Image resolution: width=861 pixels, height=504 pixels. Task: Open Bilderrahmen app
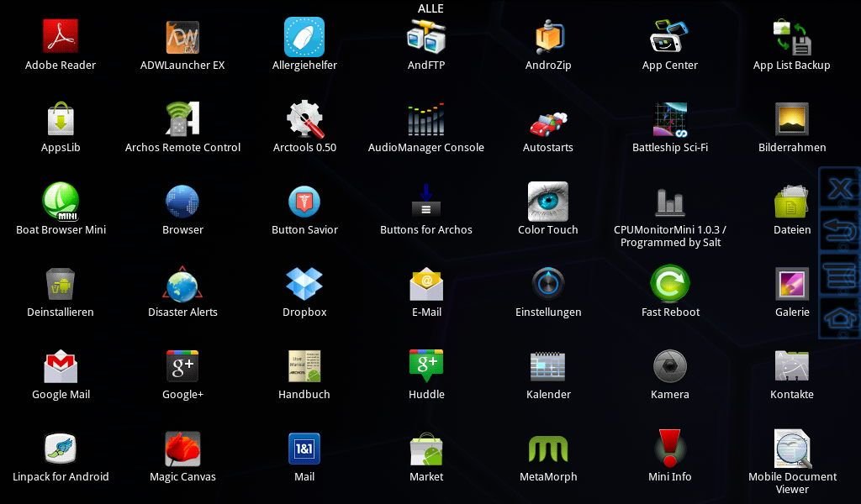[x=792, y=118]
